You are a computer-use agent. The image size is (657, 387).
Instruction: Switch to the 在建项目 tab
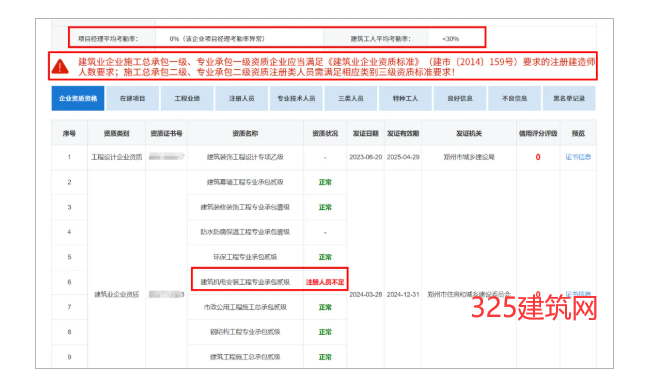point(132,98)
